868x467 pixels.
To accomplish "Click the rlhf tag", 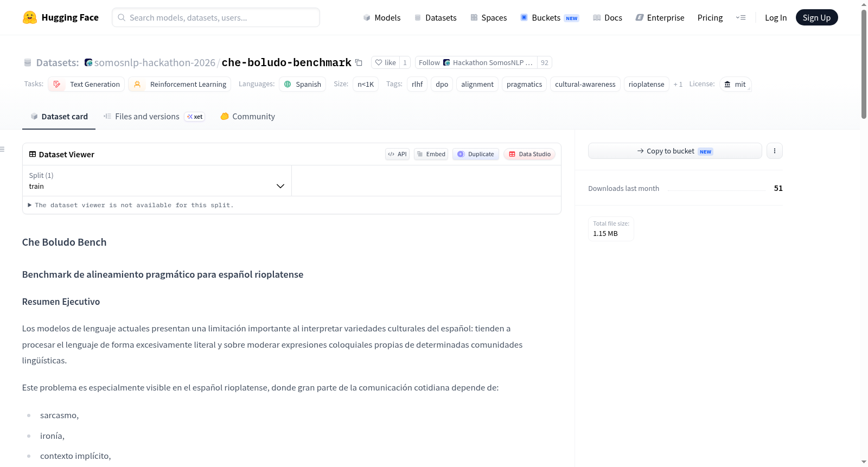I will 417,84.
